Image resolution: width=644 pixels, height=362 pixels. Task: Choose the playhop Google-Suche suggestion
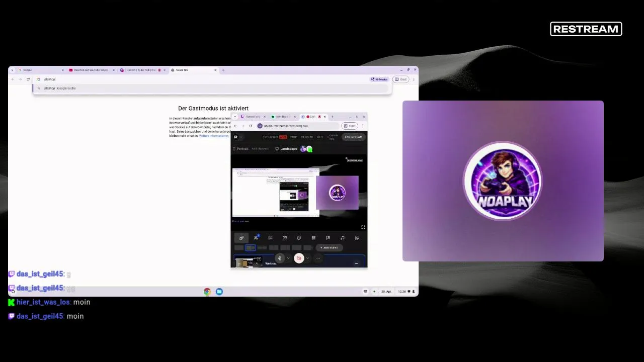[211, 88]
